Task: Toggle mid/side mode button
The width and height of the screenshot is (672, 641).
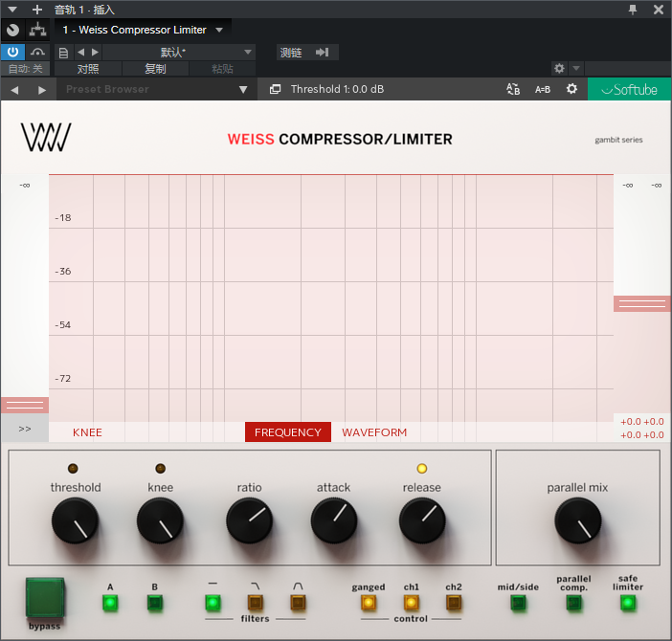Action: [518, 603]
